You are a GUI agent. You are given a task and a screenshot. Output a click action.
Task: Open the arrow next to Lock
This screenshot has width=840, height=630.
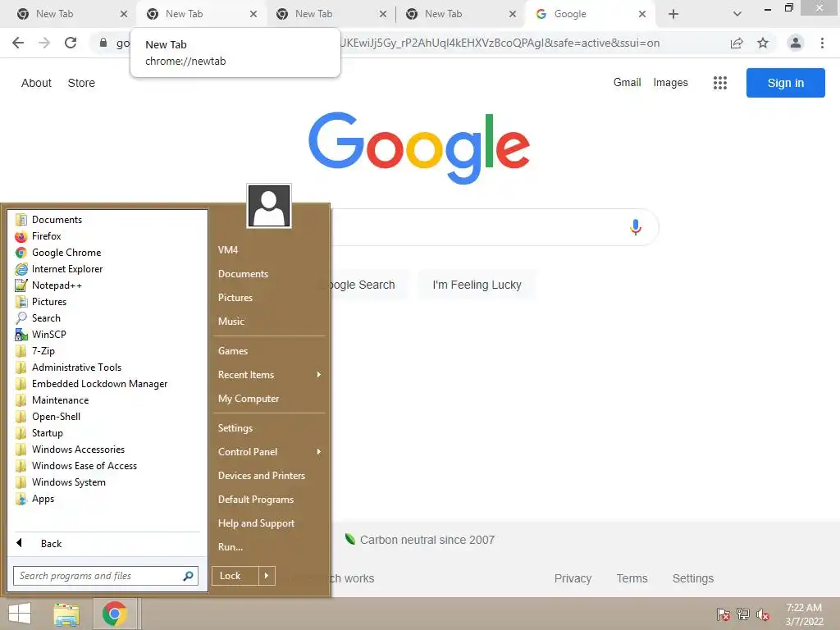(267, 576)
